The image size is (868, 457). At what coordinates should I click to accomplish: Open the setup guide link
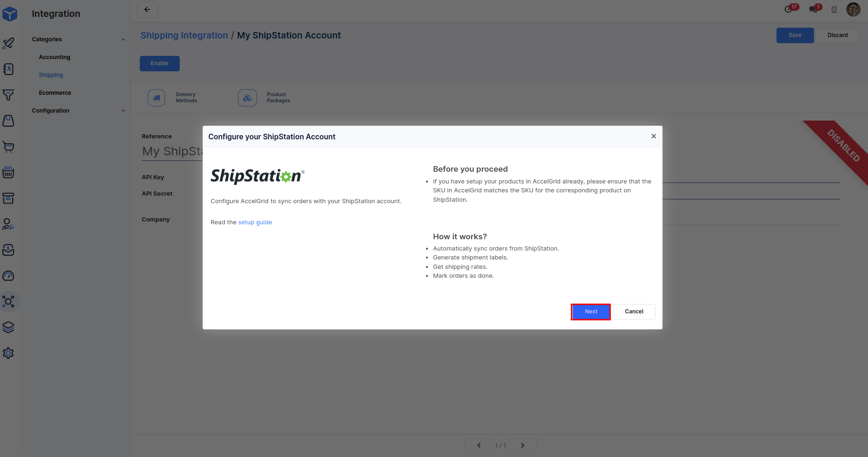255,222
